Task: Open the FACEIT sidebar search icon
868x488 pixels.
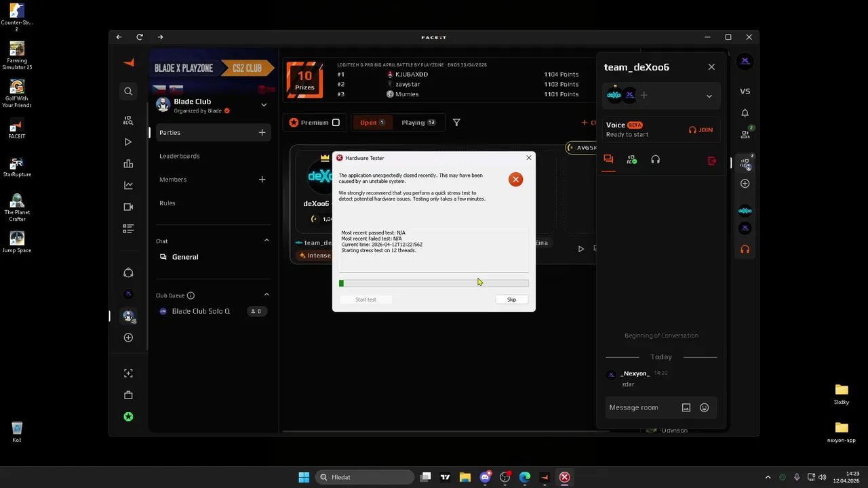Action: point(128,91)
